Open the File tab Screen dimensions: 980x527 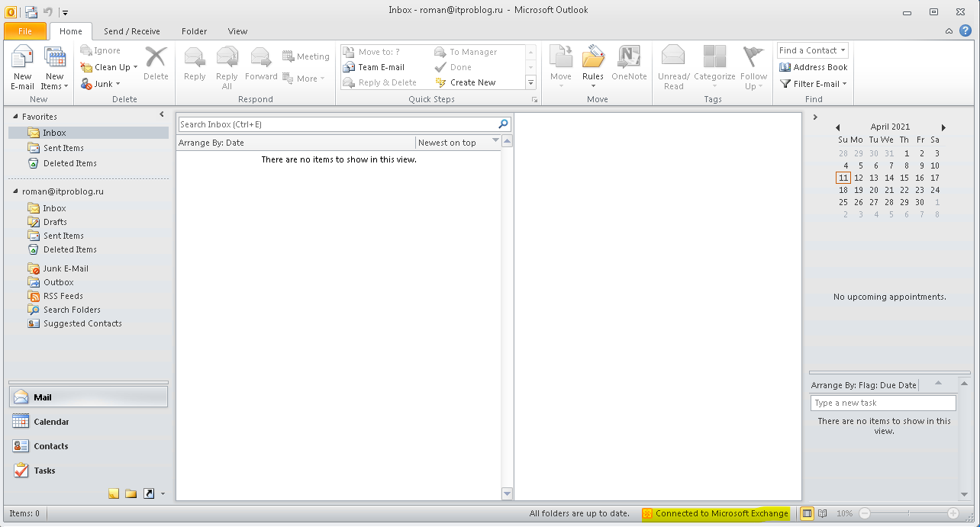[25, 31]
